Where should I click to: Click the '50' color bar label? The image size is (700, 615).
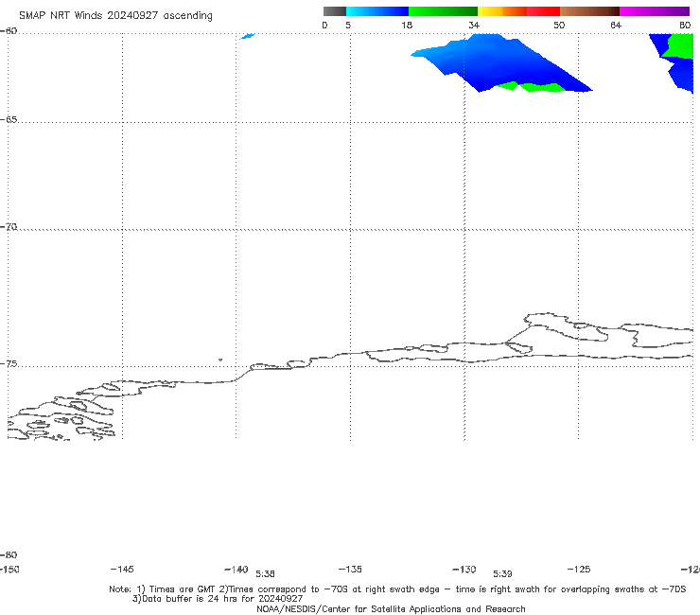click(x=559, y=26)
